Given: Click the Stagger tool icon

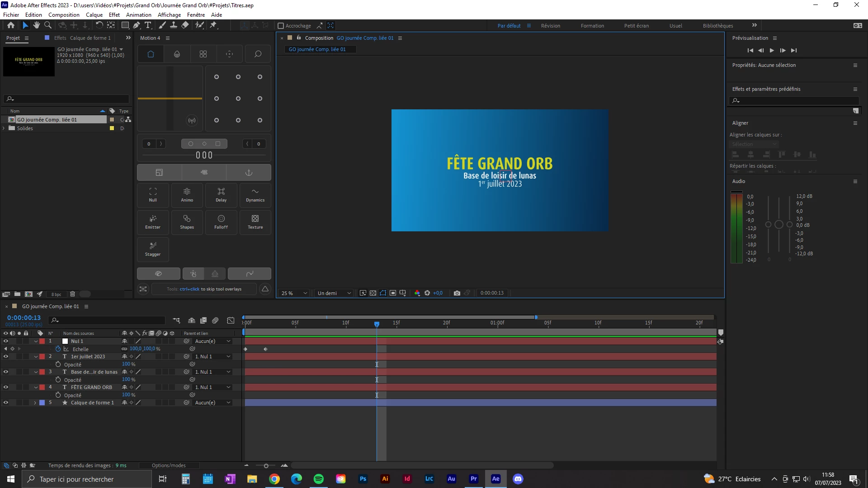Looking at the screenshot, I should [x=153, y=249].
